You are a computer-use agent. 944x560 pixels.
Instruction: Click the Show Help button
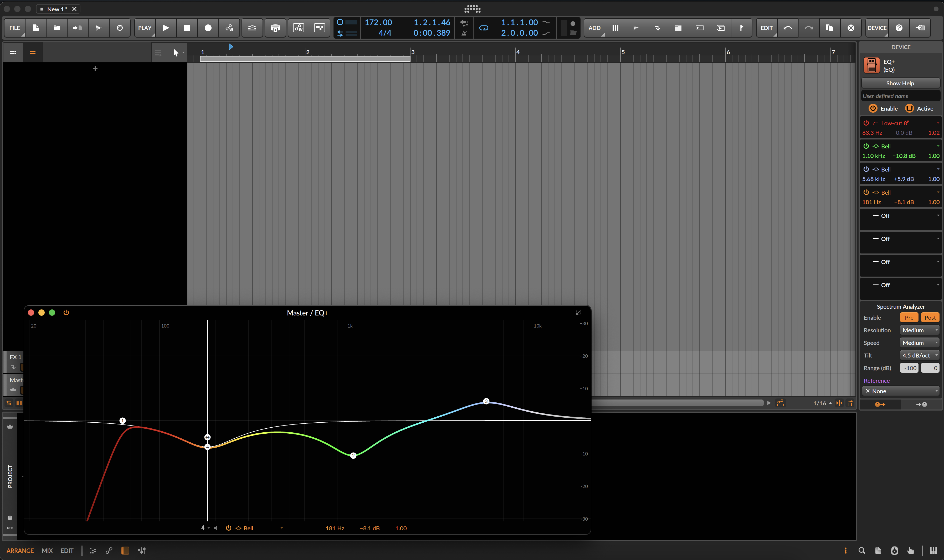coord(900,84)
